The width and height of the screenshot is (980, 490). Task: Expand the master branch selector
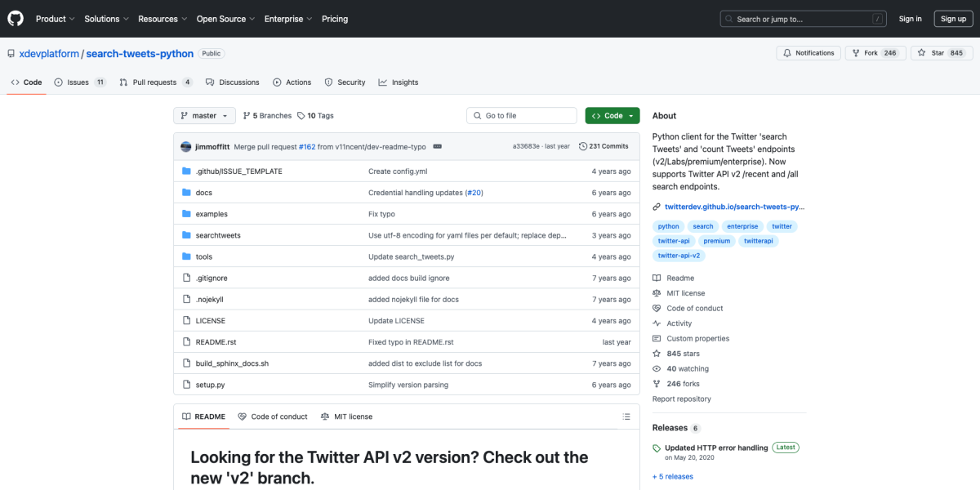coord(203,115)
